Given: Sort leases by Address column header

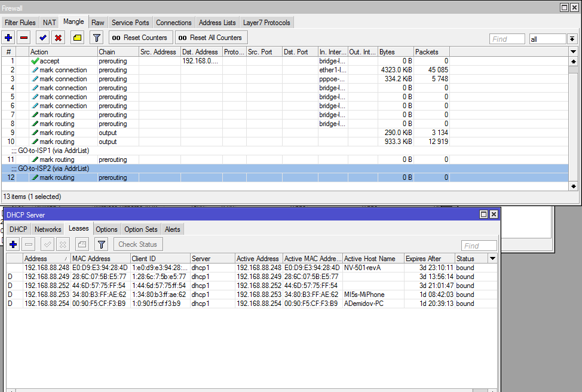Looking at the screenshot, I should point(47,258).
